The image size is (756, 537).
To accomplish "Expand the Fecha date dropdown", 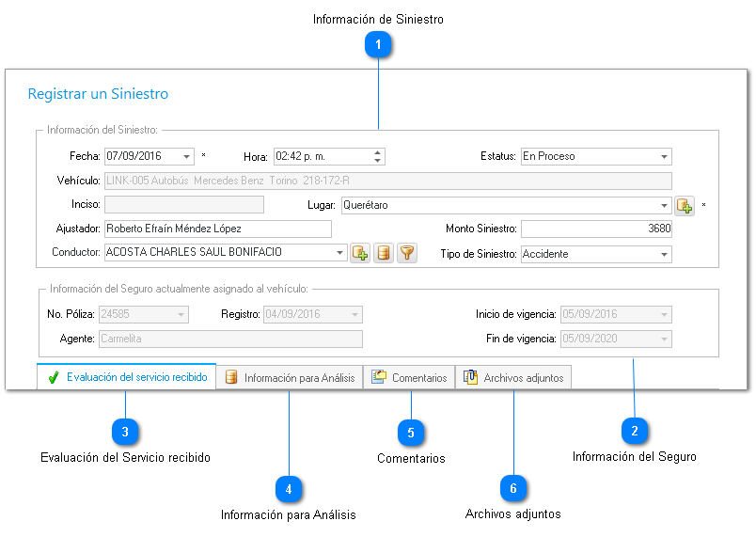I will tap(186, 157).
